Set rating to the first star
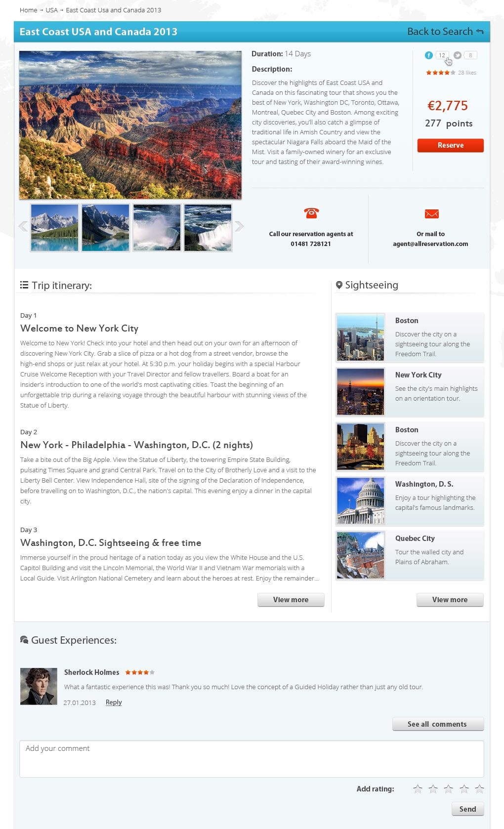Image resolution: width=504 pixels, height=829 pixels. coord(418,789)
